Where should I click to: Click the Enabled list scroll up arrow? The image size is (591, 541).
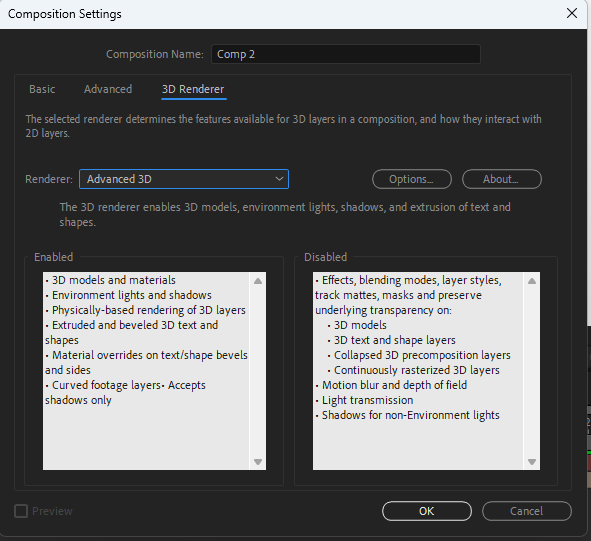click(x=258, y=281)
